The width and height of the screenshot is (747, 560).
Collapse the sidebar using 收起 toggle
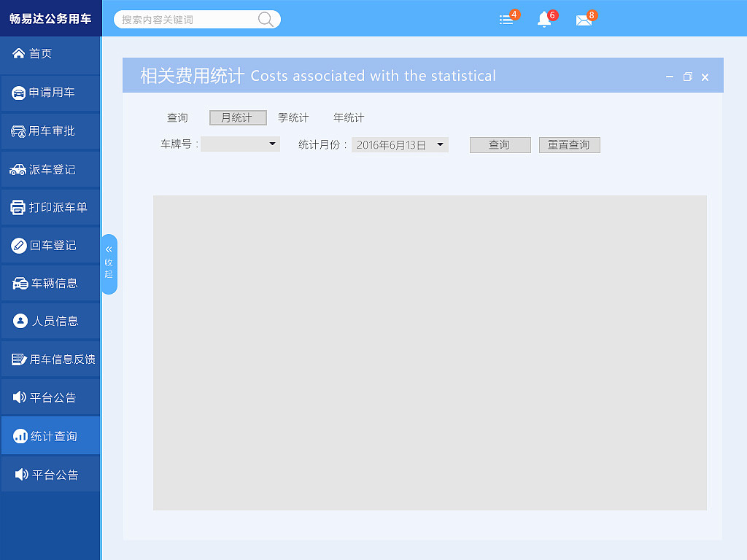109,264
